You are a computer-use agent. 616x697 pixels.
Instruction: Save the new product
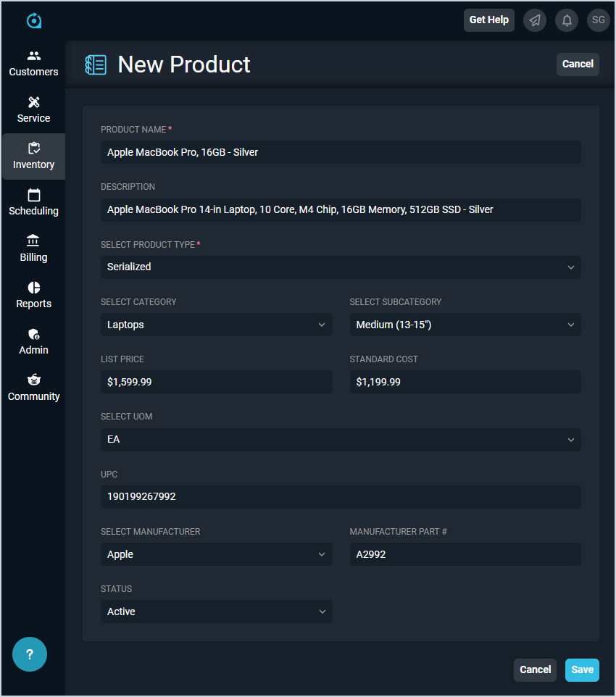click(582, 670)
